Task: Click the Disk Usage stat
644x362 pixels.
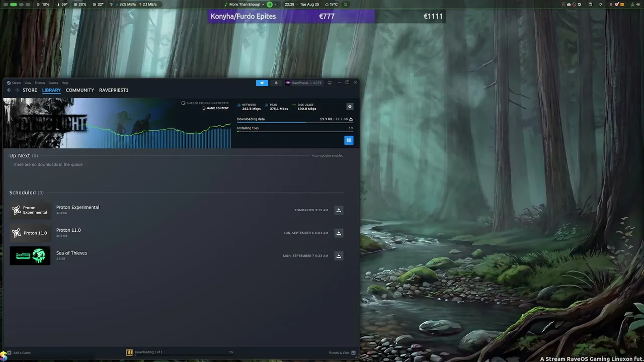Action: [x=304, y=107]
